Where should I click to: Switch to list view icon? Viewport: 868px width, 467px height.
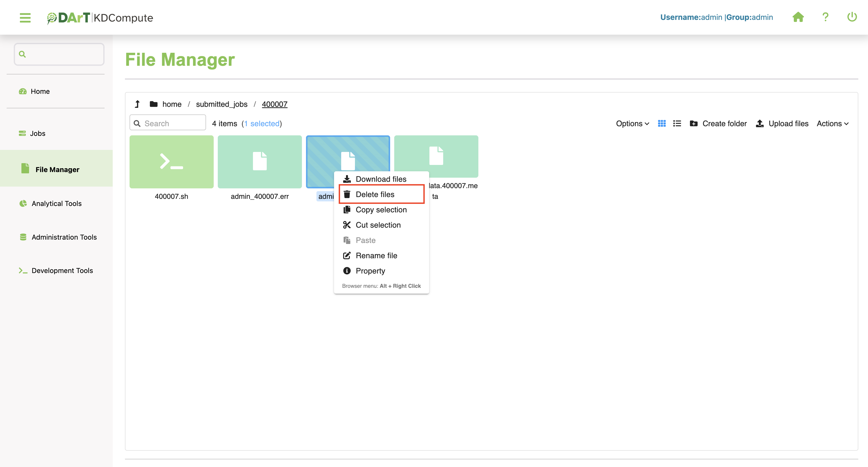[x=677, y=124]
